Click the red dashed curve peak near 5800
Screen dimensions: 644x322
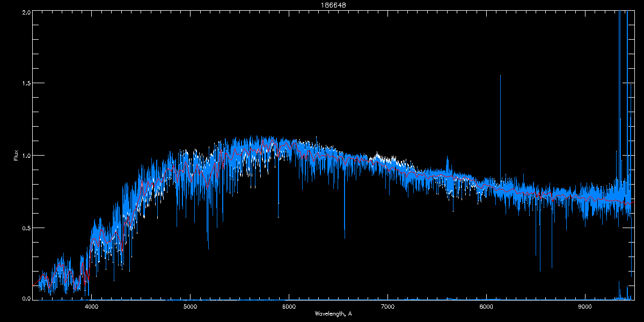coord(272,142)
